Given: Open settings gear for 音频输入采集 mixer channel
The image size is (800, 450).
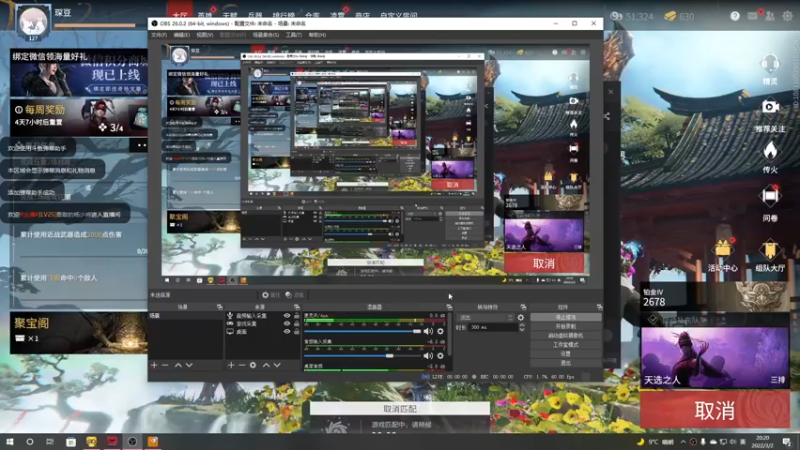Looking at the screenshot, I should (440, 356).
